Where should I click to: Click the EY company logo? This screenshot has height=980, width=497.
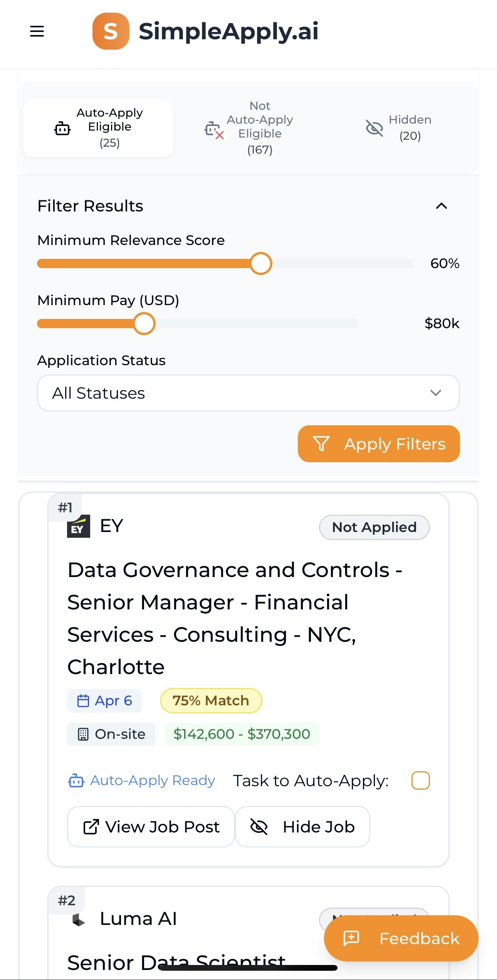click(x=79, y=527)
